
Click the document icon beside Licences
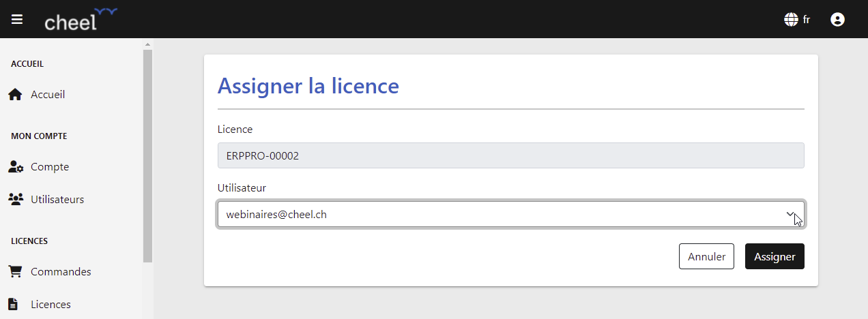pos(14,305)
